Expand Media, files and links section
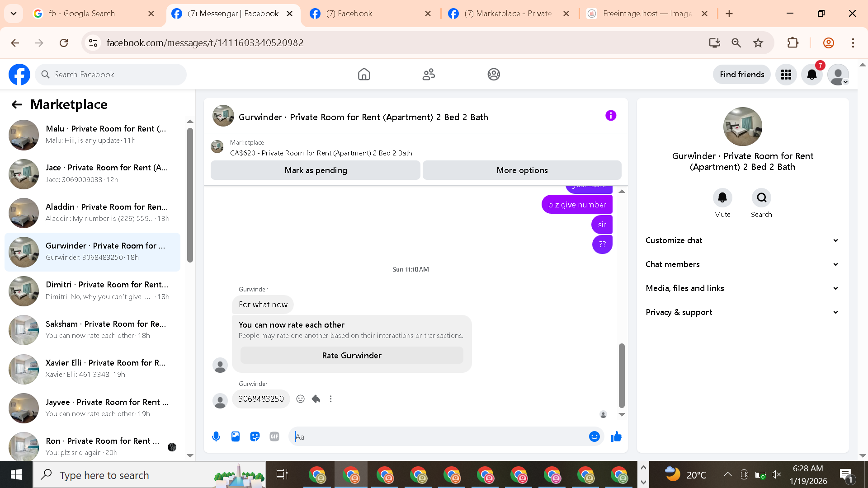868x488 pixels. (742, 288)
